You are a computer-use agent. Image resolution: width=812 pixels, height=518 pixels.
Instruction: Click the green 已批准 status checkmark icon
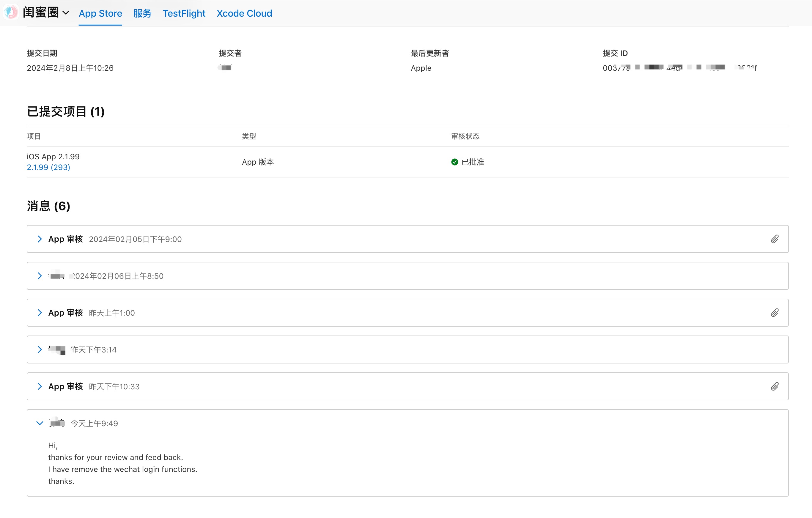[454, 162]
